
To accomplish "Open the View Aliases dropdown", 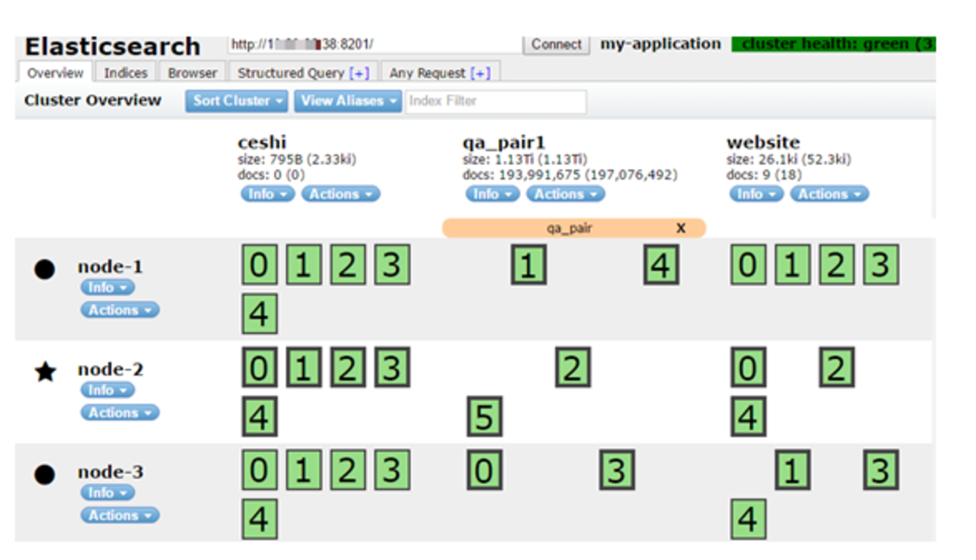I will point(348,101).
